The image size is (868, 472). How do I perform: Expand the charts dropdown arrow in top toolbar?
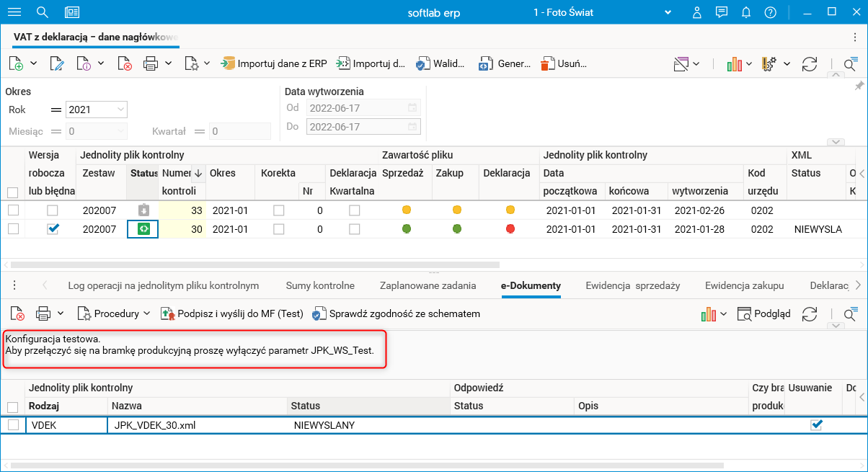click(x=749, y=63)
